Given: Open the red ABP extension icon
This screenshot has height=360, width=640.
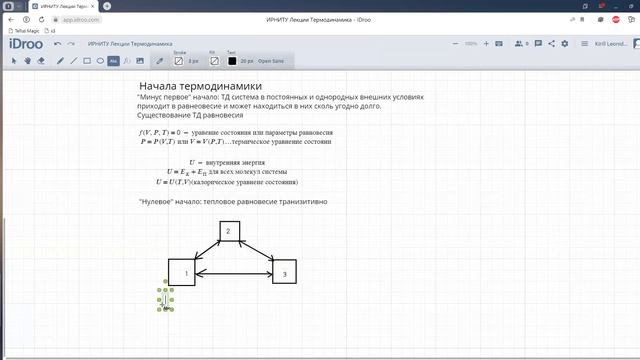Looking at the screenshot, I should click(x=616, y=20).
